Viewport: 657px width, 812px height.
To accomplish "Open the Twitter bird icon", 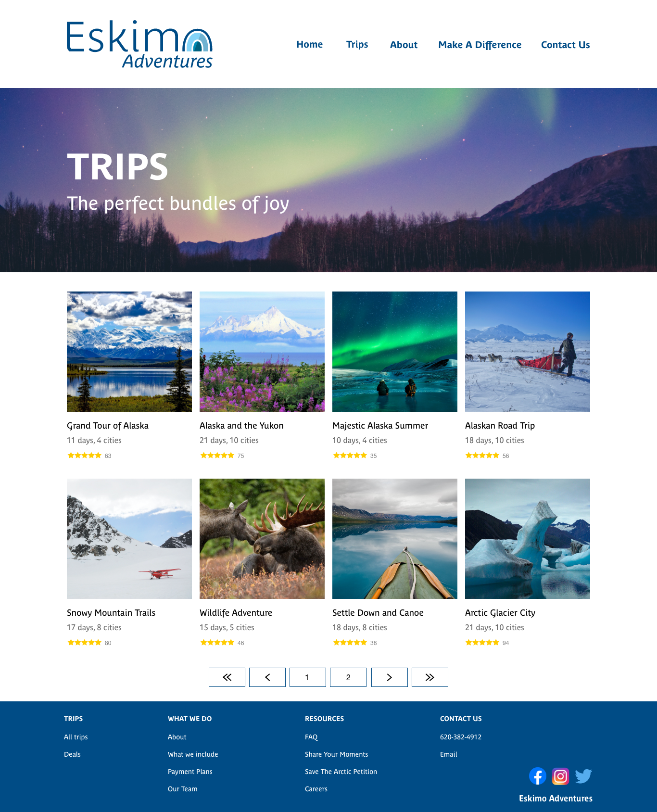I will pos(583,776).
